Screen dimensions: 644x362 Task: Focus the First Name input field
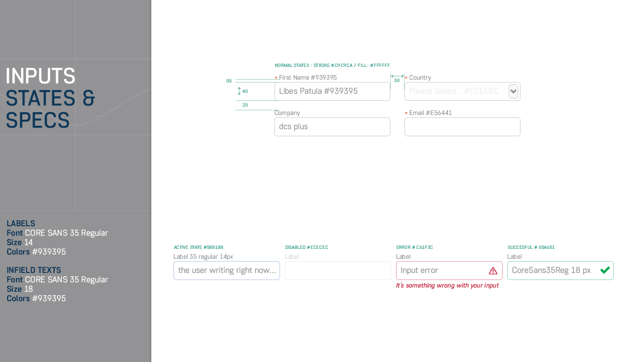pos(332,91)
